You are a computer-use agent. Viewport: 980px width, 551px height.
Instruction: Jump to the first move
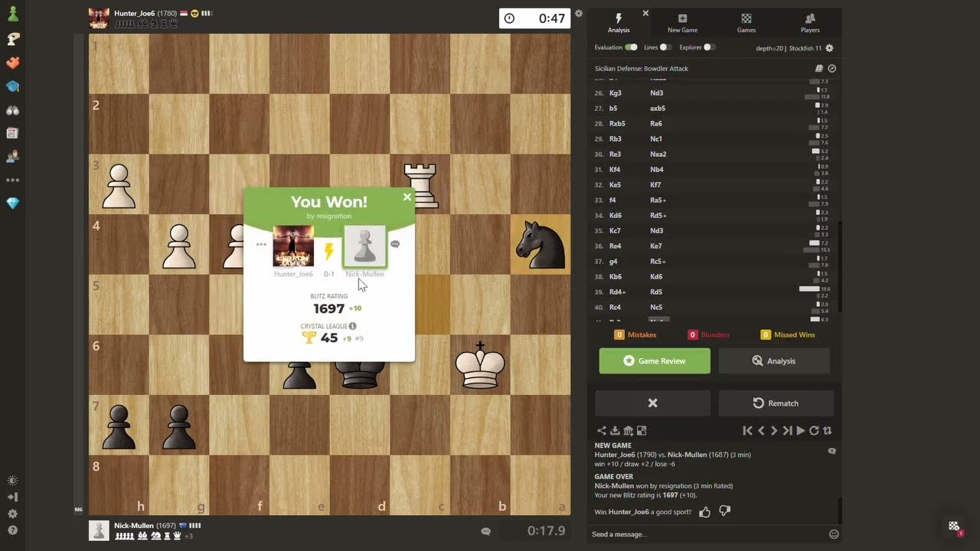748,431
